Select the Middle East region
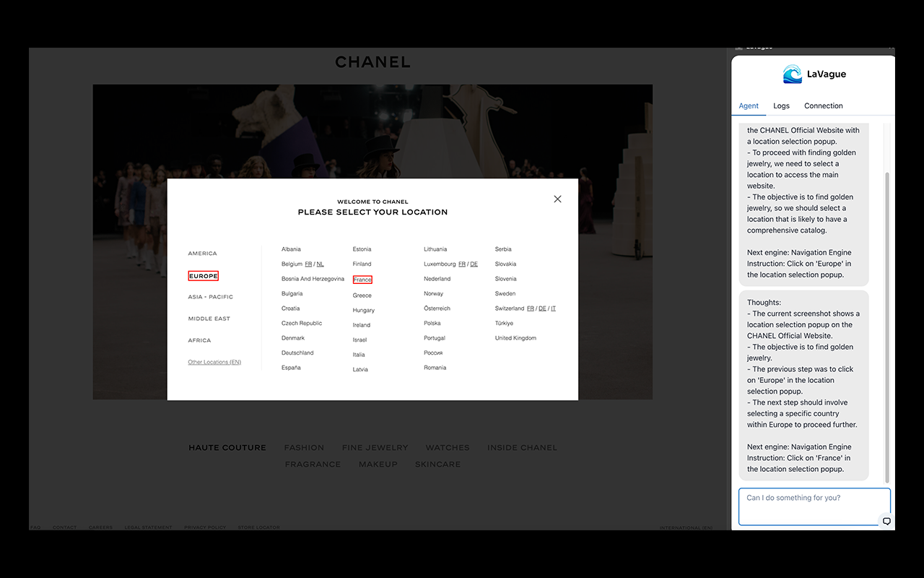 pyautogui.click(x=209, y=319)
